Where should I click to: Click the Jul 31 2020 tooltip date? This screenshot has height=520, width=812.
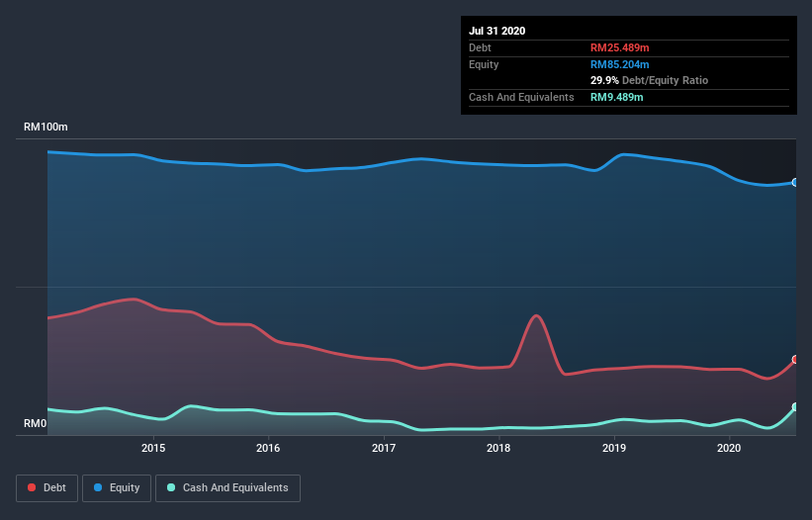497,31
